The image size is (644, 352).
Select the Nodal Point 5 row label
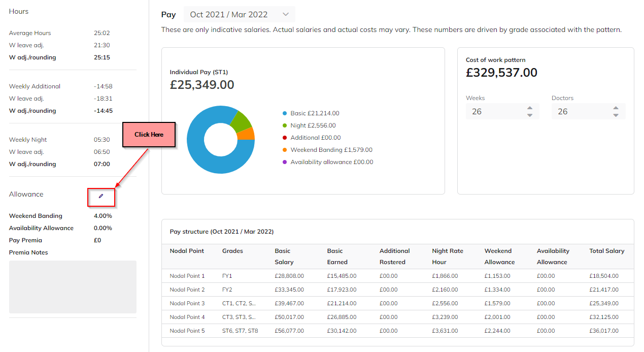[187, 331]
